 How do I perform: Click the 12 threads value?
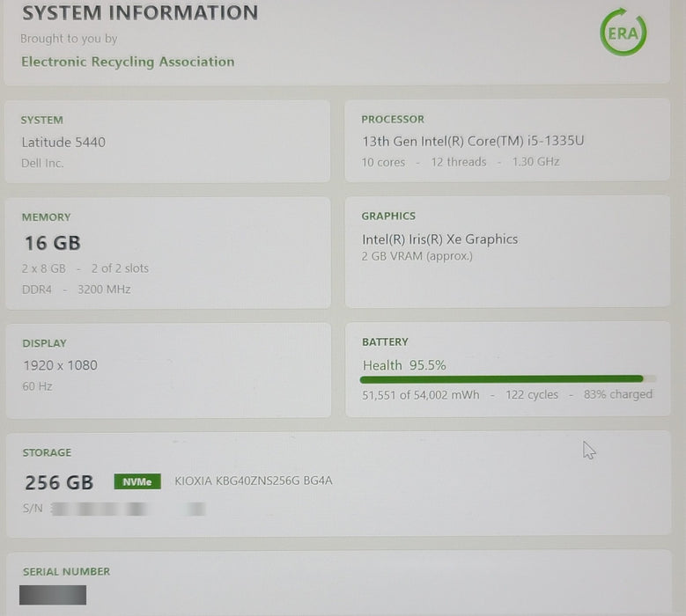pos(459,162)
